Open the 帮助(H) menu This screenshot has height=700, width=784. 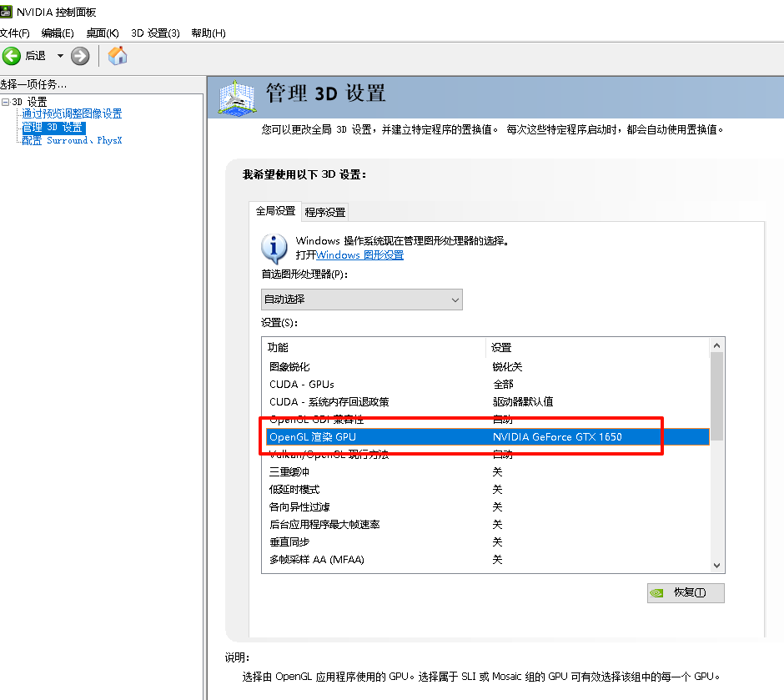209,33
